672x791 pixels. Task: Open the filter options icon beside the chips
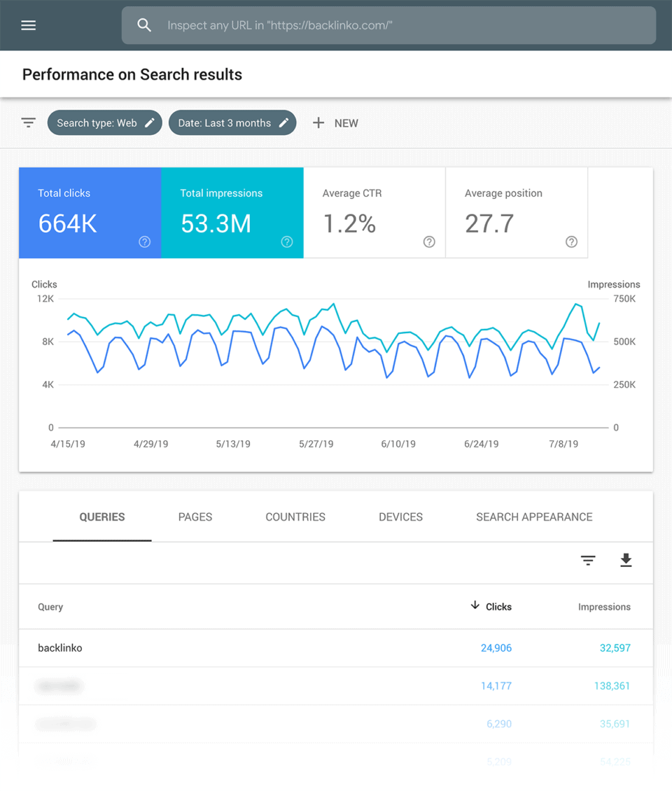28,122
